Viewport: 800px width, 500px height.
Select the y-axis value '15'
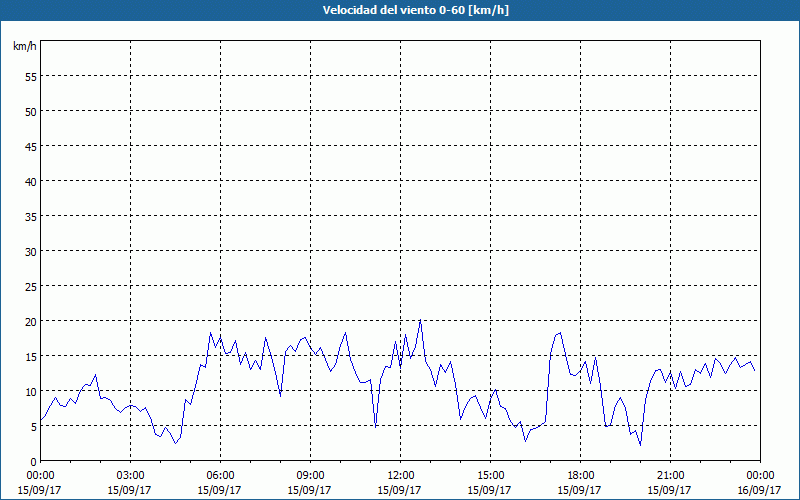(31, 357)
